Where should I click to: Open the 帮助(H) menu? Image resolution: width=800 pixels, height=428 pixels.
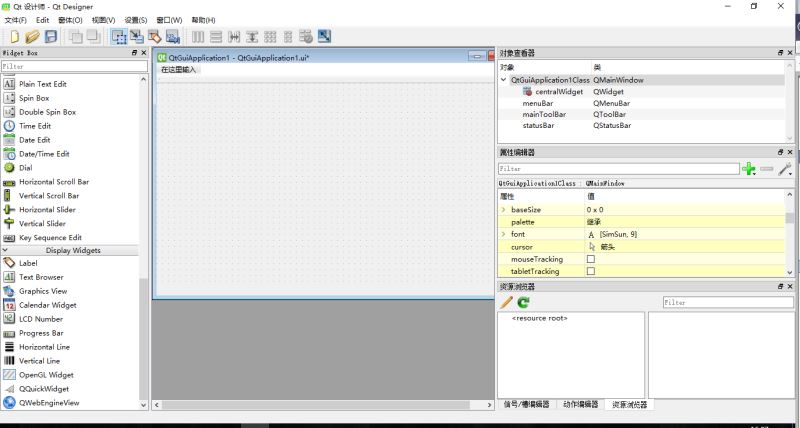[x=203, y=20]
